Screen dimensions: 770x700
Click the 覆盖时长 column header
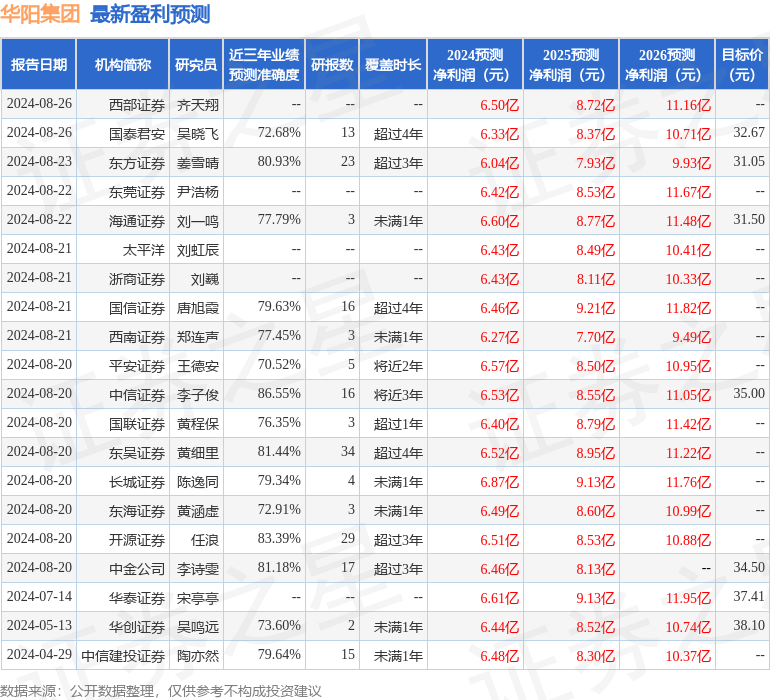coord(393,65)
